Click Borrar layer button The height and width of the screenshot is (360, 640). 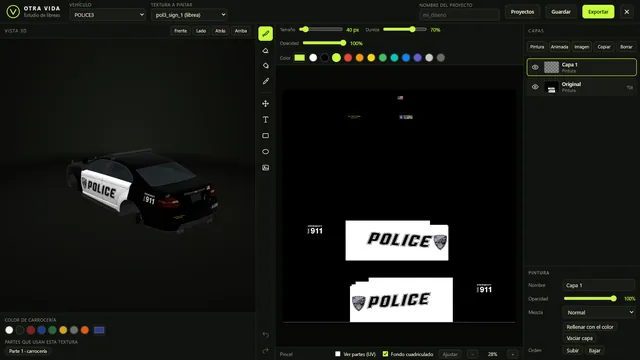[626, 47]
